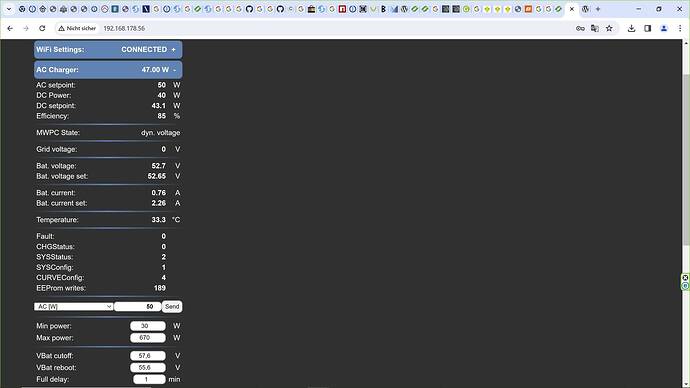Open a new tab with plus icon

598,9
